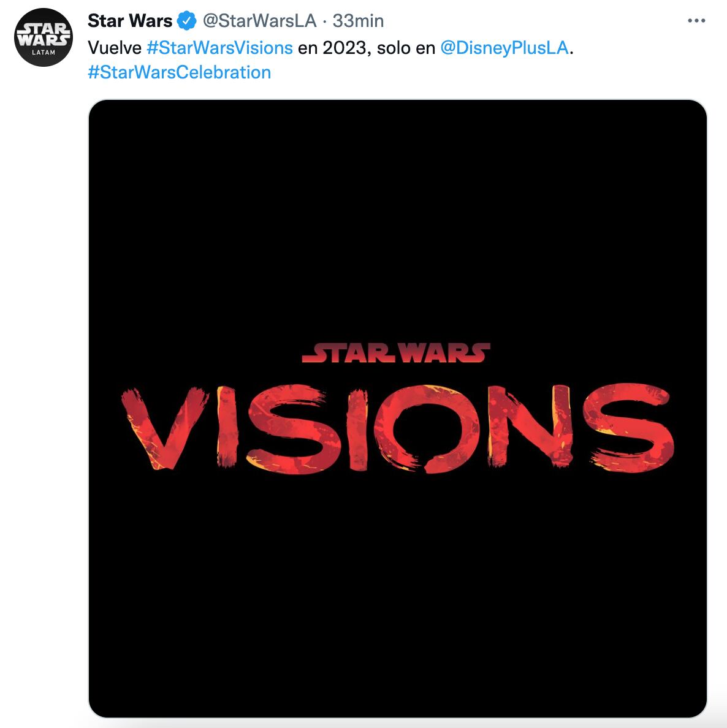This screenshot has height=728, width=727.
Task: Click the @DisneyPlusLA mention
Action: point(503,47)
